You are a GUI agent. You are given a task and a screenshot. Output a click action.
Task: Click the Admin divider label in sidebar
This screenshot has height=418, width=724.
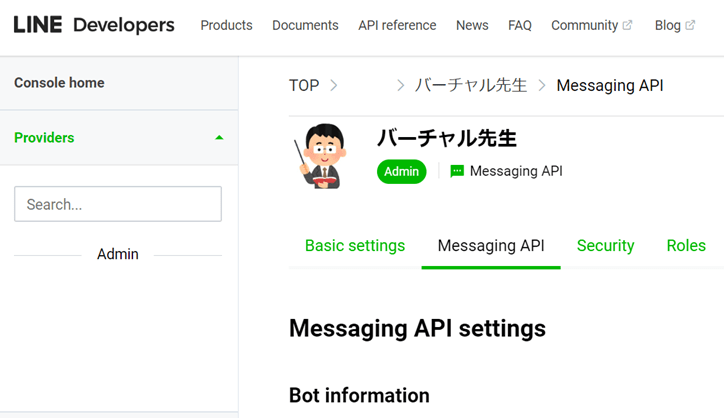click(x=118, y=254)
